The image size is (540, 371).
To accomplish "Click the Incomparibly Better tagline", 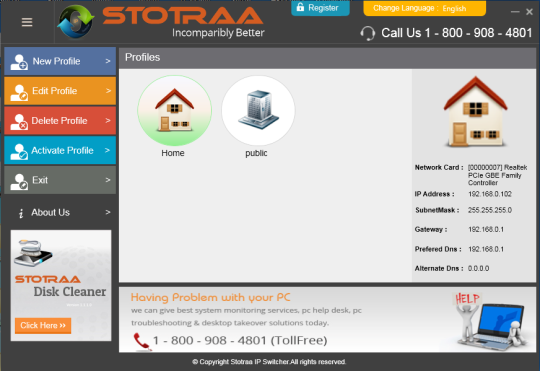I will point(218,33).
